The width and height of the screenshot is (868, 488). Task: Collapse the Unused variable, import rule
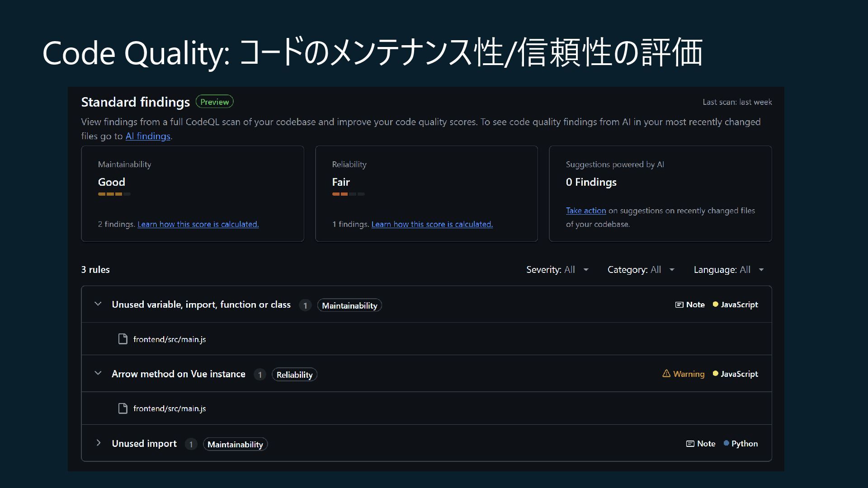coord(98,304)
